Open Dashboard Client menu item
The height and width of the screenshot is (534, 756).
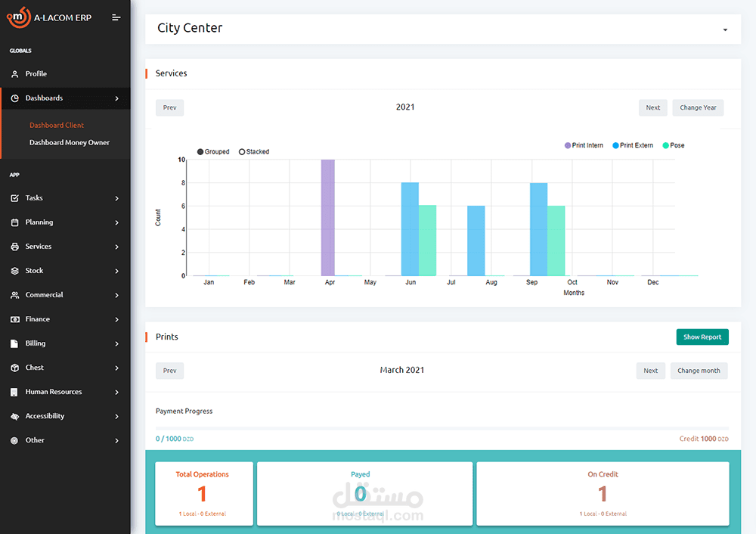pos(57,125)
